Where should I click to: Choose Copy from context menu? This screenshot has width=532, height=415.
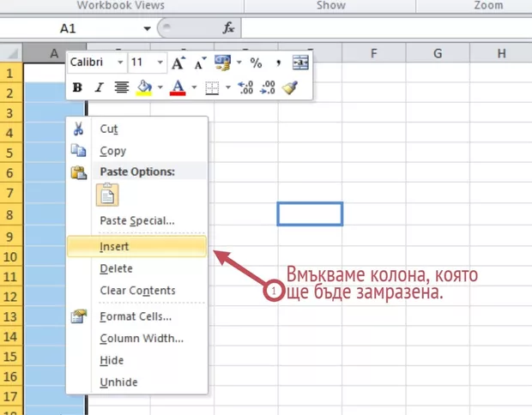point(136,151)
